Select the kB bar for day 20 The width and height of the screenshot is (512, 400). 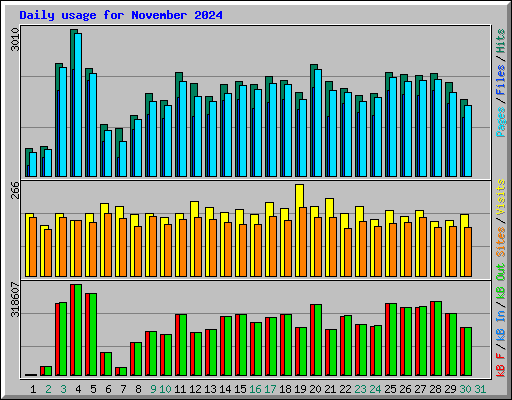click(316, 340)
